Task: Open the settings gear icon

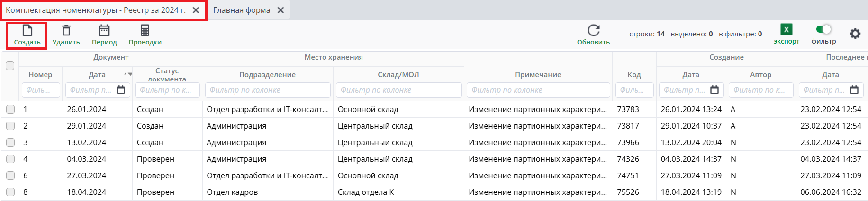Action: coord(855,34)
